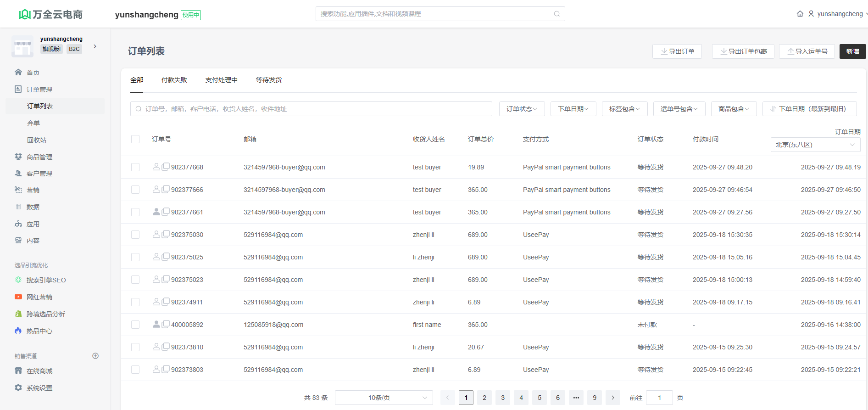
Task: Click customer icon for order 400005892
Action: pos(156,324)
